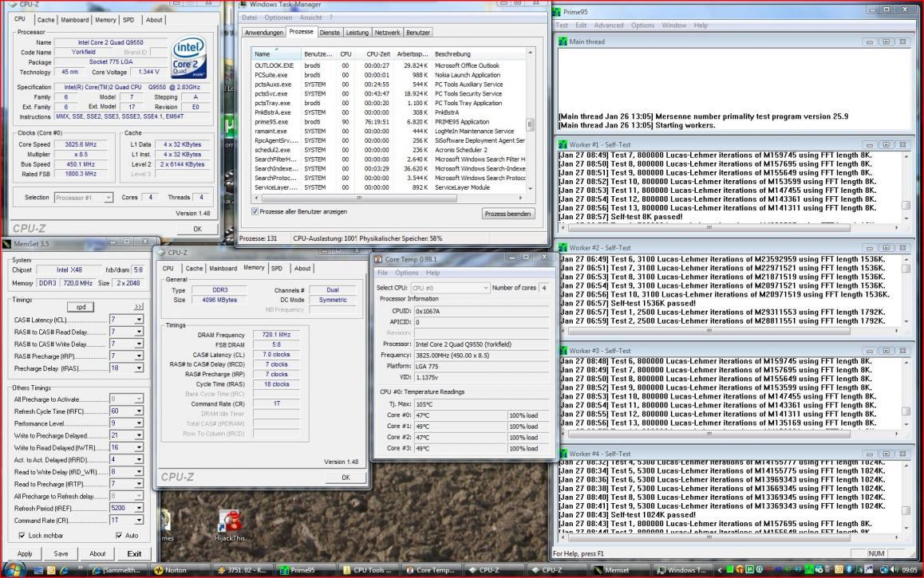Click the Core Temp 0.98.1 title icon

pyautogui.click(x=377, y=259)
